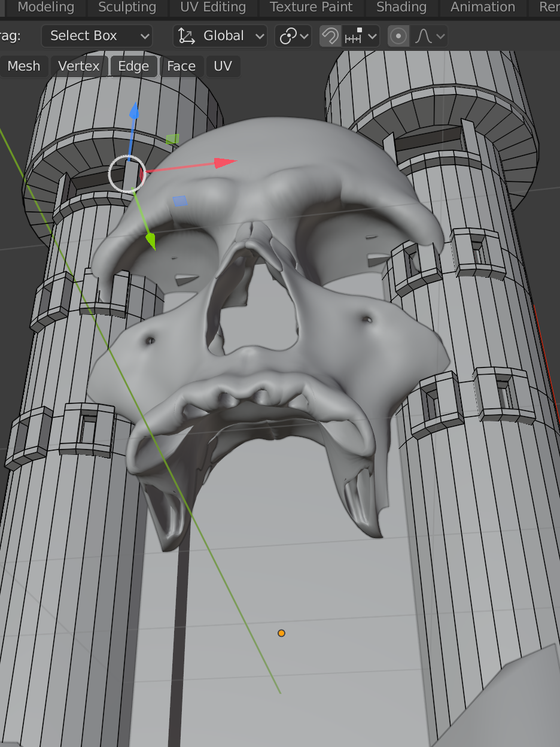This screenshot has height=747, width=560.
Task: Click the orange object origin dot
Action: click(x=281, y=633)
